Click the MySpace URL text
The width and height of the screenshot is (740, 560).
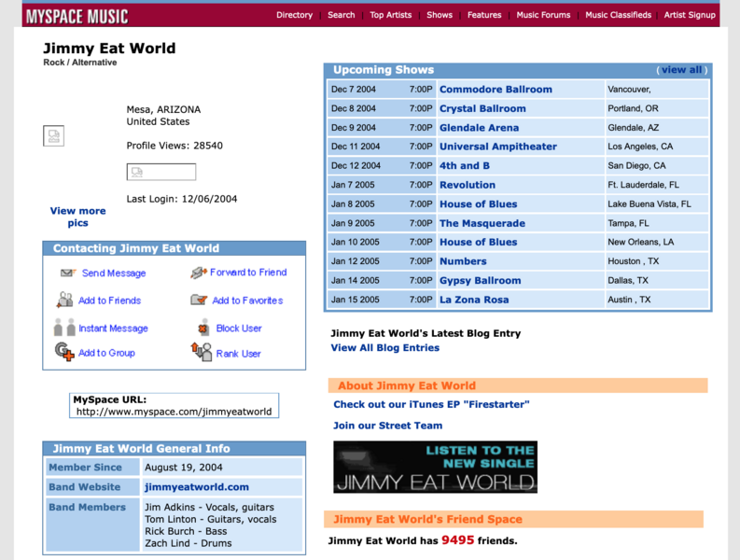click(x=175, y=412)
